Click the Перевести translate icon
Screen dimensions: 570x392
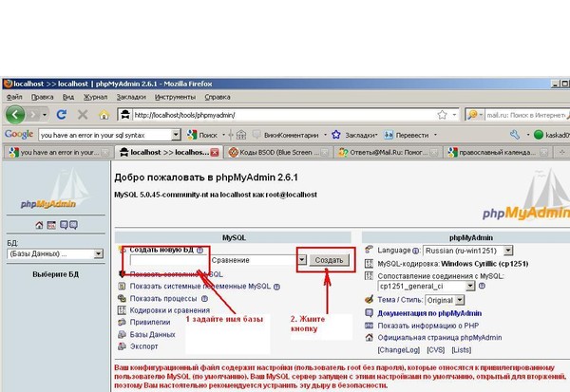pyautogui.click(x=389, y=135)
